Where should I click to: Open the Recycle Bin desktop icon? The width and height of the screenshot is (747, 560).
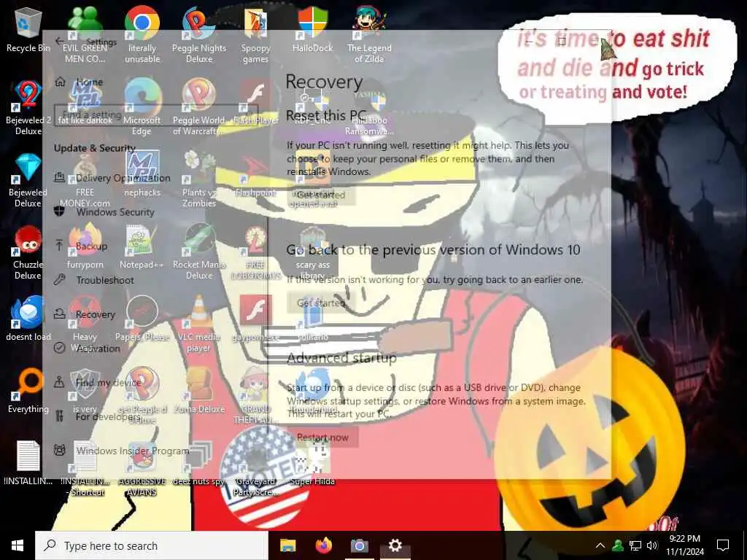28,30
